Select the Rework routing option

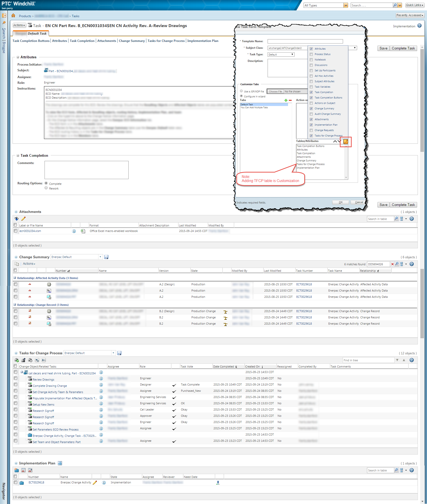coord(46,188)
